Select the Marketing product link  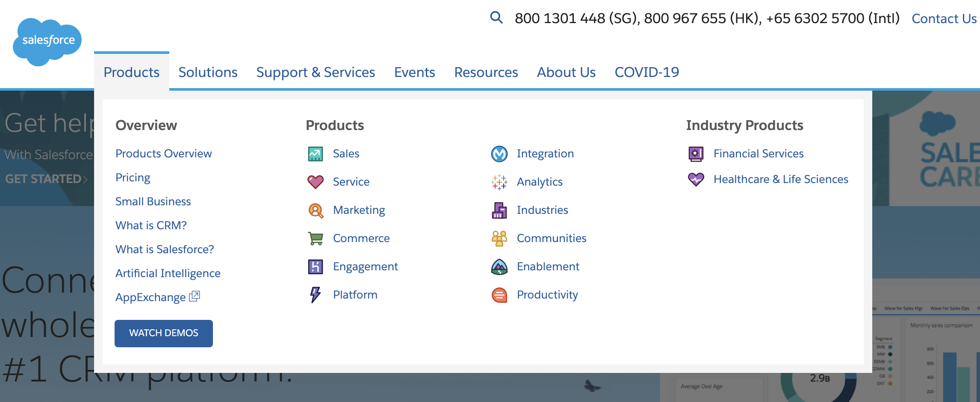click(x=359, y=210)
